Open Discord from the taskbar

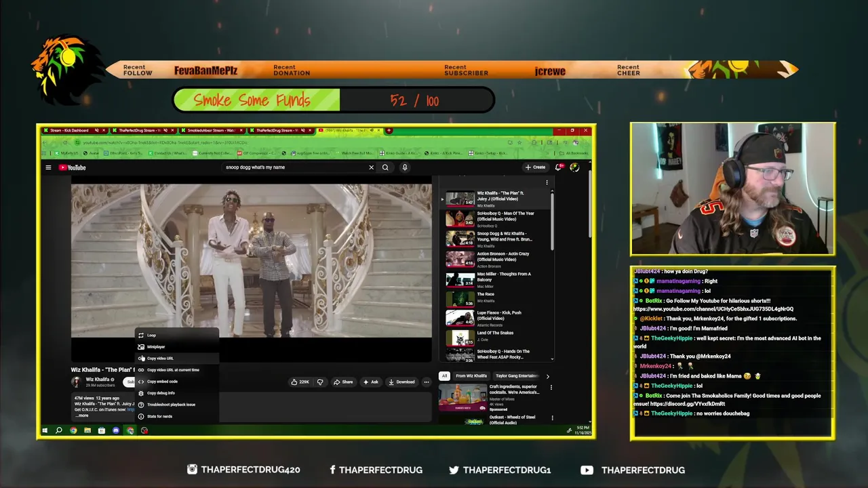tap(116, 430)
